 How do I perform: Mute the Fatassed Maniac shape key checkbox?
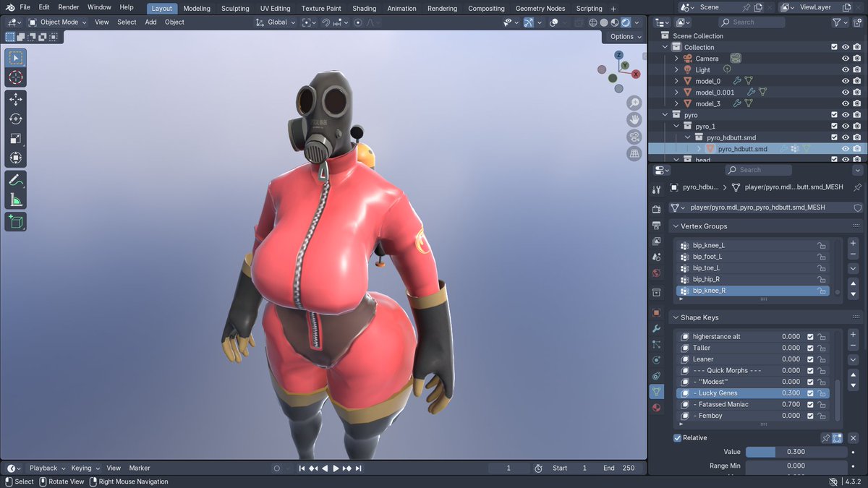coord(810,405)
